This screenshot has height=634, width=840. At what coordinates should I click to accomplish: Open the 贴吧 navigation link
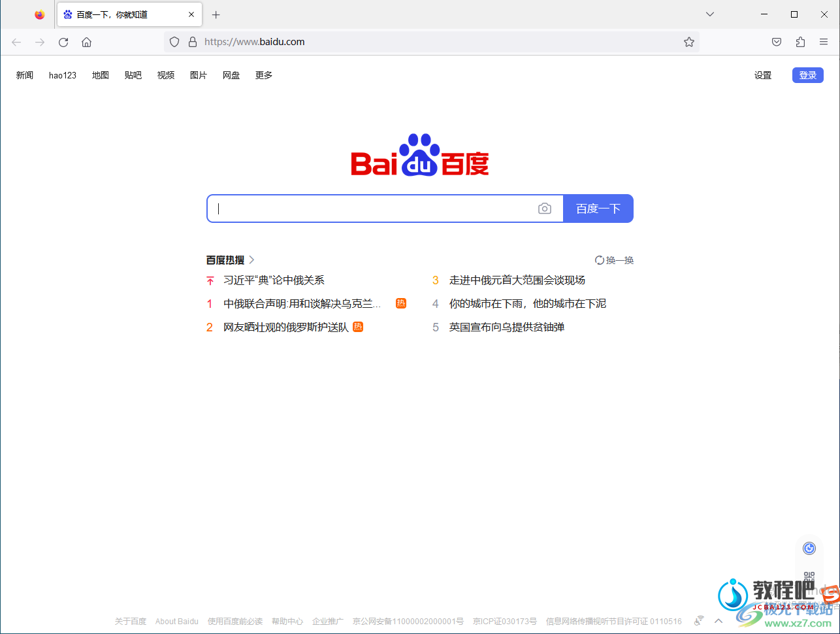pyautogui.click(x=133, y=75)
